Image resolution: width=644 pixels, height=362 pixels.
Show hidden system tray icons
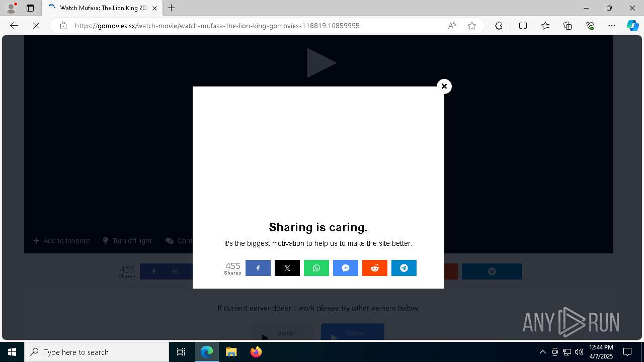[542, 352]
